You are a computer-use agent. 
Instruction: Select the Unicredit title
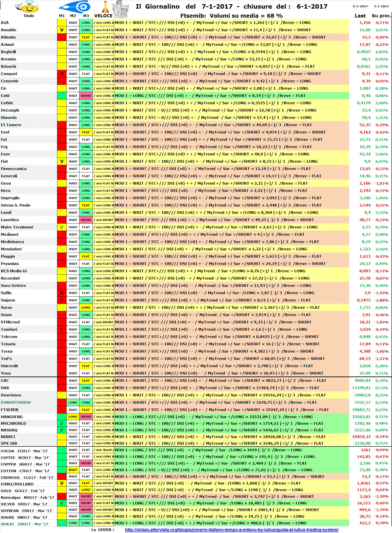click(x=10, y=366)
